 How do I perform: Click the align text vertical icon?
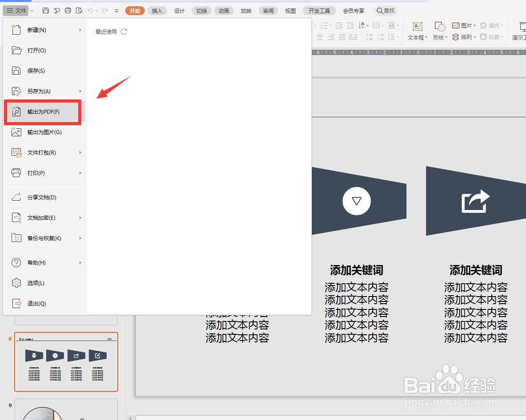[376, 25]
